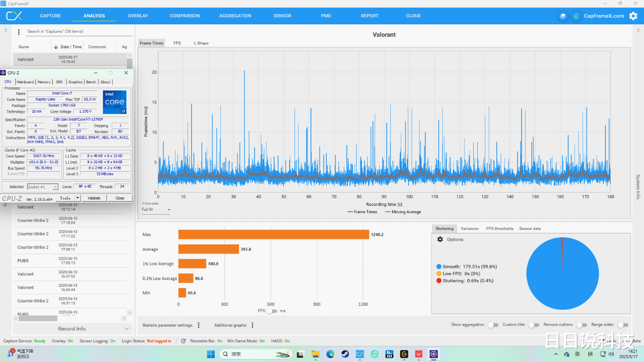Enable the Show aggregation switch
The height and width of the screenshot is (362, 644).
point(492,325)
